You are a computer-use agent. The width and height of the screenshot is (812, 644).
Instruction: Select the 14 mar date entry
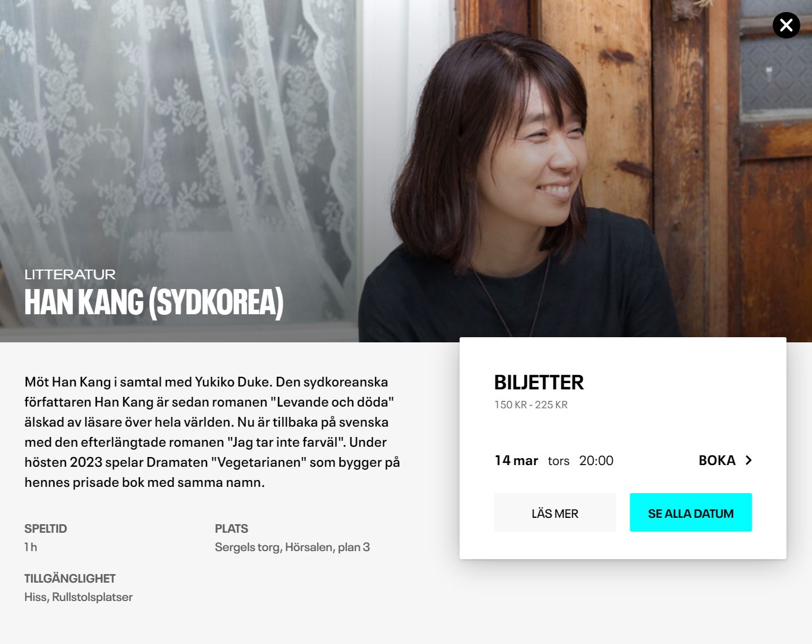516,460
